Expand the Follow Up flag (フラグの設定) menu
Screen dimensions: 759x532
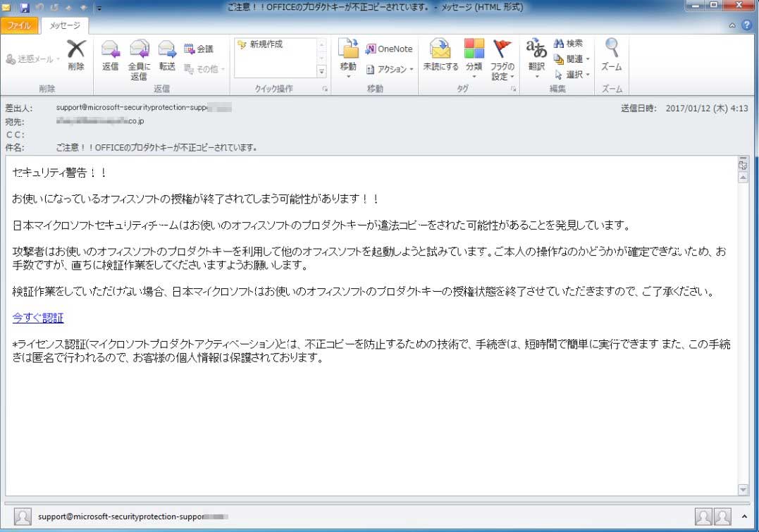pyautogui.click(x=502, y=59)
